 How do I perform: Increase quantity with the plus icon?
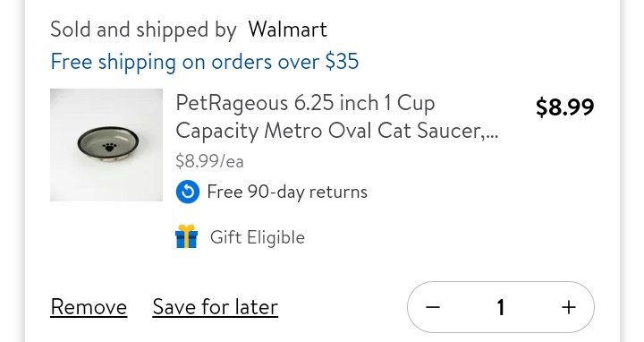(569, 307)
